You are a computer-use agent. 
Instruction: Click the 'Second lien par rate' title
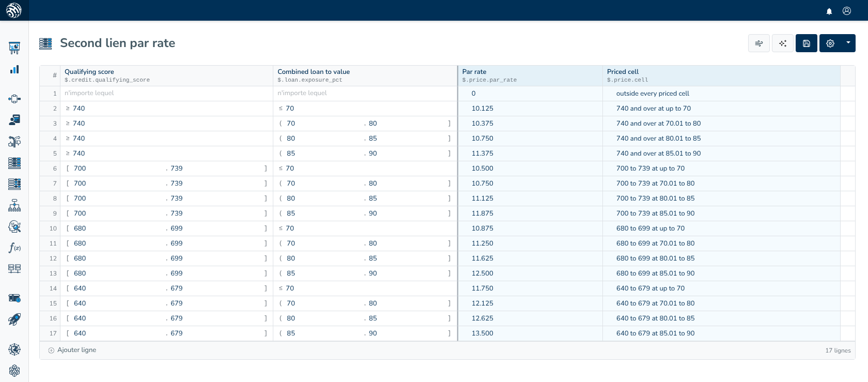[117, 43]
